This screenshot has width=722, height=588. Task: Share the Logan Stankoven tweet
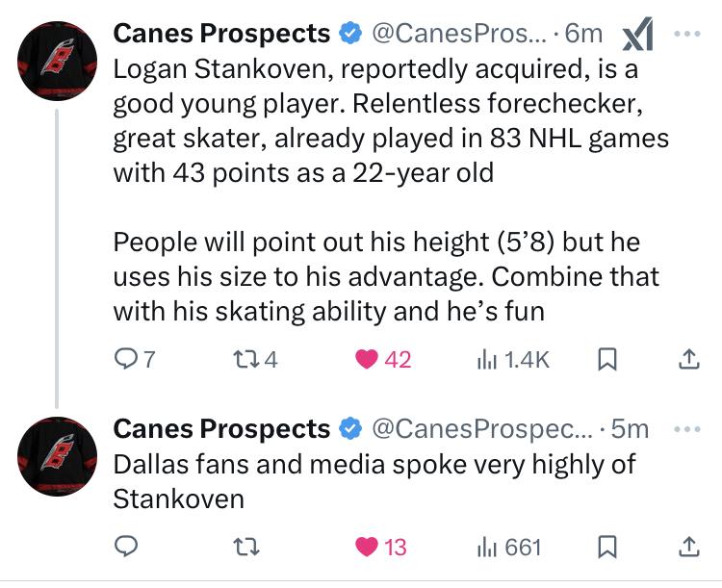pos(688,360)
